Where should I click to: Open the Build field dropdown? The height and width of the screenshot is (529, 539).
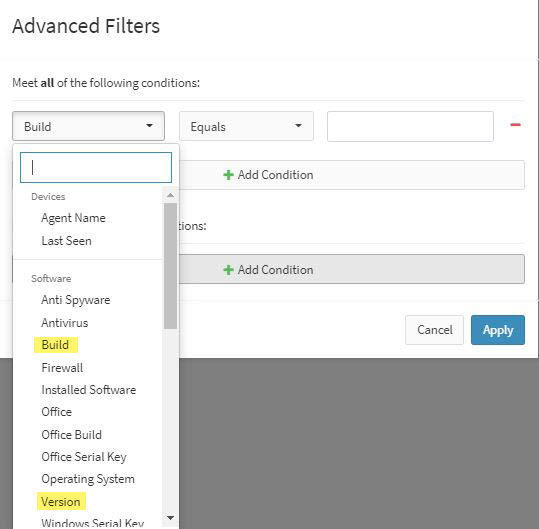[88, 126]
